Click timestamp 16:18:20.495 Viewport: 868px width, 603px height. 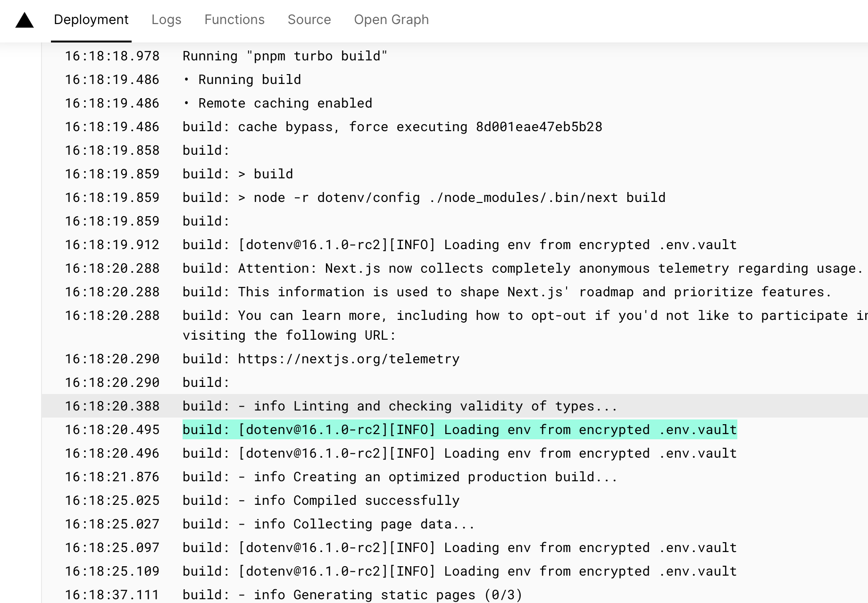(112, 430)
